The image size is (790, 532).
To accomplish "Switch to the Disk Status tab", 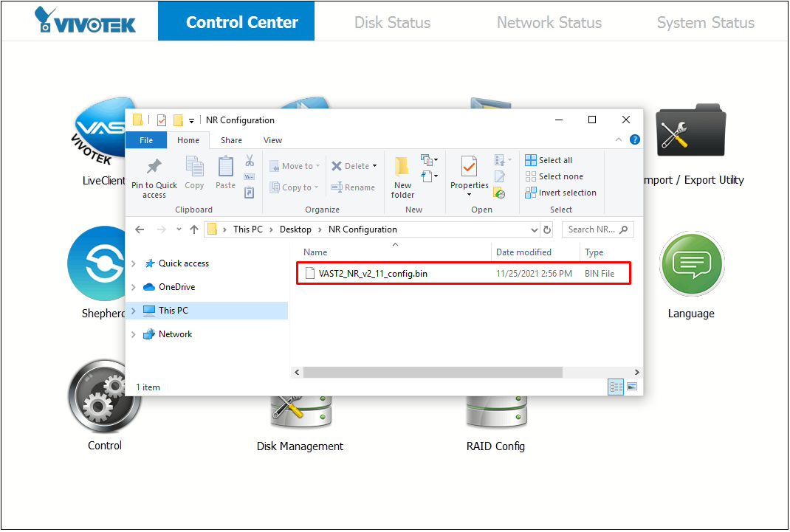I will (393, 22).
